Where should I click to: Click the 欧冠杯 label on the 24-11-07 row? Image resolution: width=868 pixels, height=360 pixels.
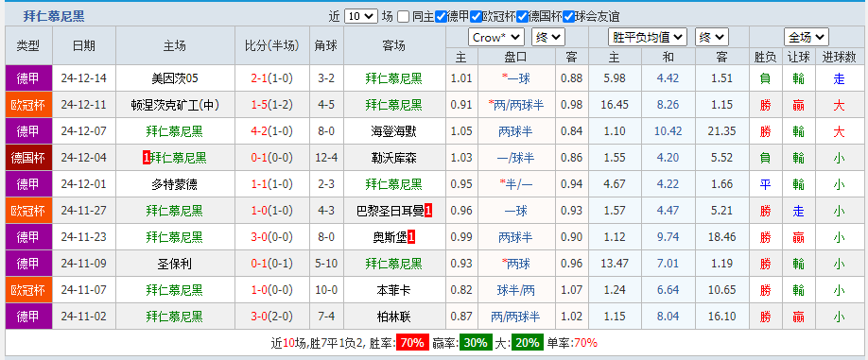(x=28, y=290)
